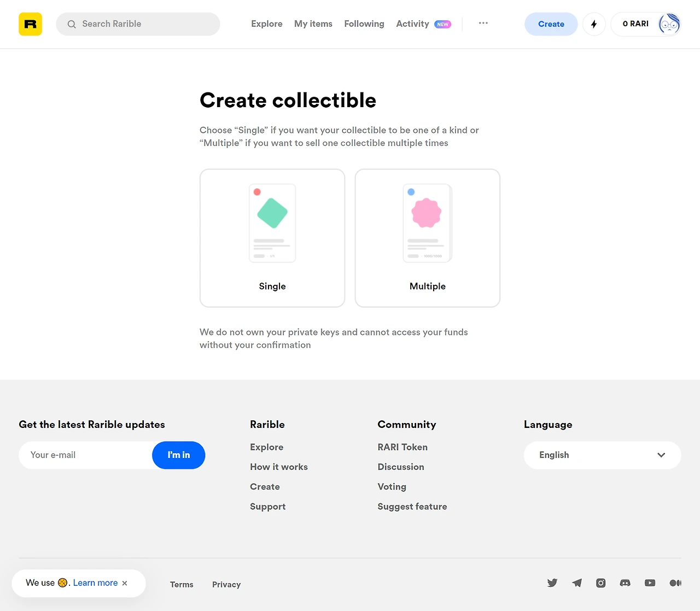The width and height of the screenshot is (700, 611).
Task: Open How it works link
Action: (x=279, y=467)
